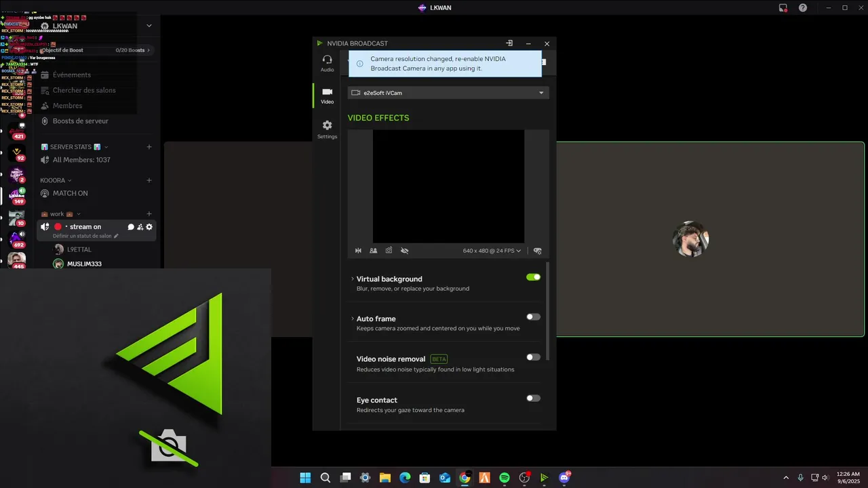
Task: Open the Discord server with 421 badge
Action: point(17,130)
